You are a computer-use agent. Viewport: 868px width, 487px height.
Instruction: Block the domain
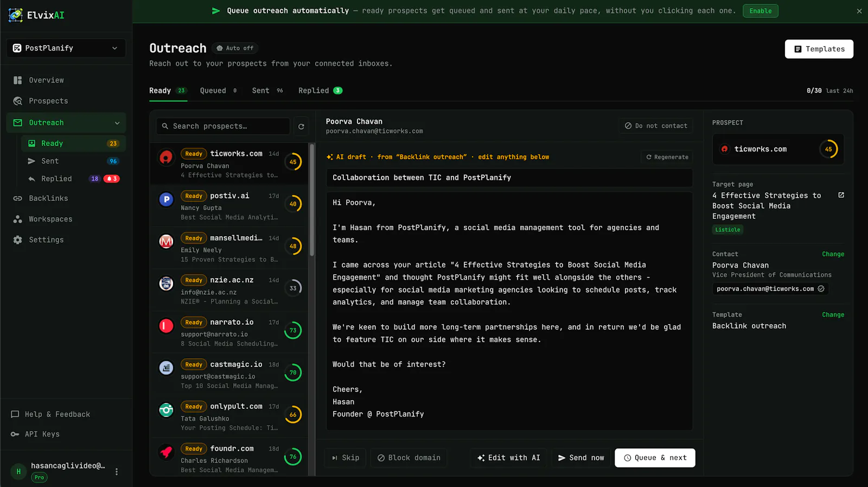[x=409, y=458]
